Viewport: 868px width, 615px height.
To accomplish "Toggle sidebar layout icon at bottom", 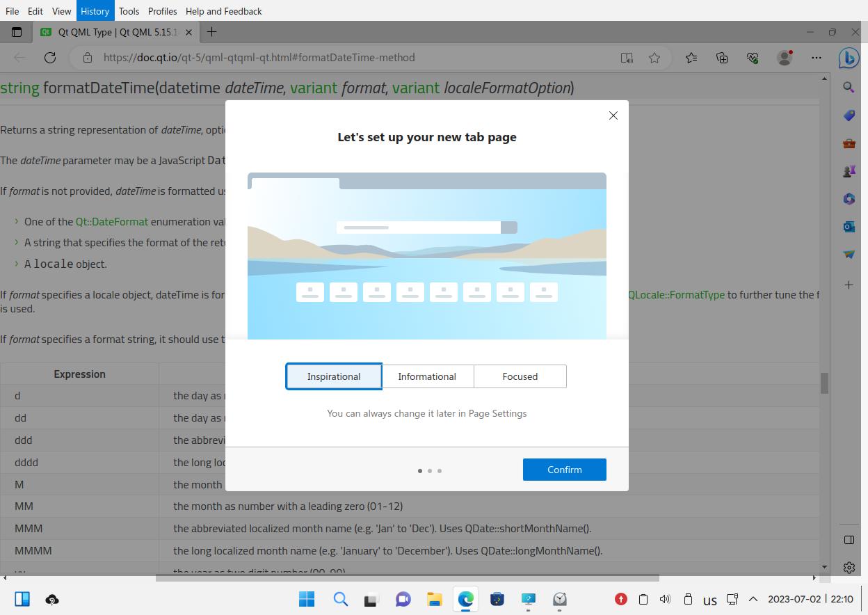I will coord(849,540).
